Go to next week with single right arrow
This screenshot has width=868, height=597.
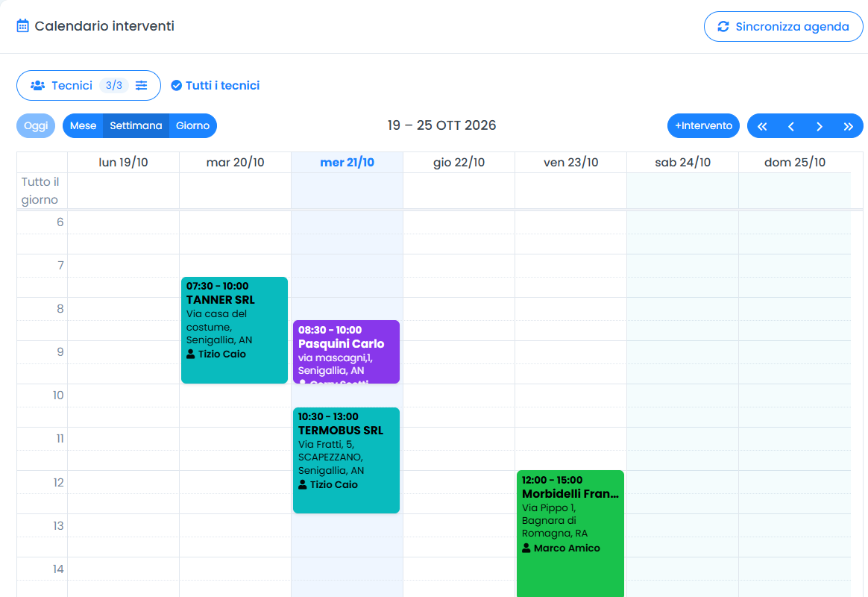point(820,126)
